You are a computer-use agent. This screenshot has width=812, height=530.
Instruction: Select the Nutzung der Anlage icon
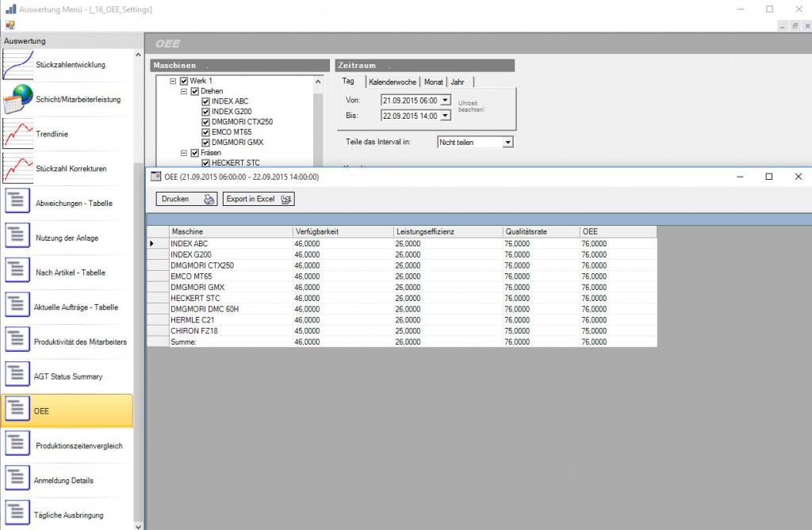(17, 238)
